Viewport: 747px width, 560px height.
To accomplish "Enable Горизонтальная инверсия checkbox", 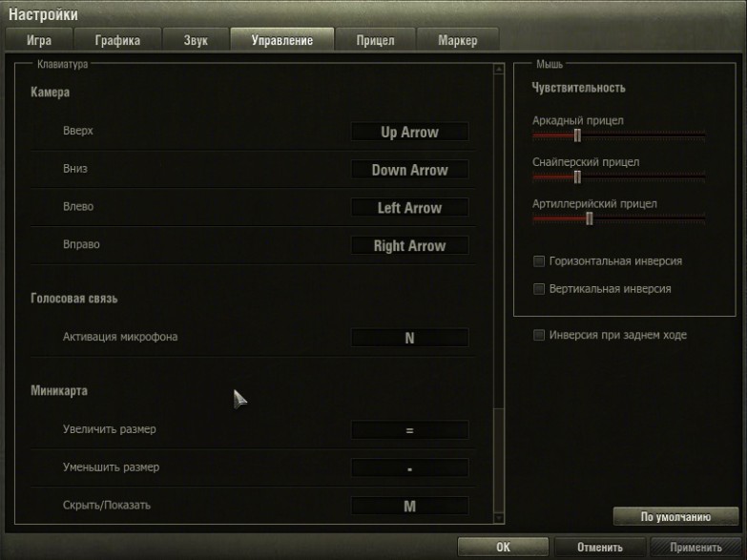I will click(x=539, y=261).
